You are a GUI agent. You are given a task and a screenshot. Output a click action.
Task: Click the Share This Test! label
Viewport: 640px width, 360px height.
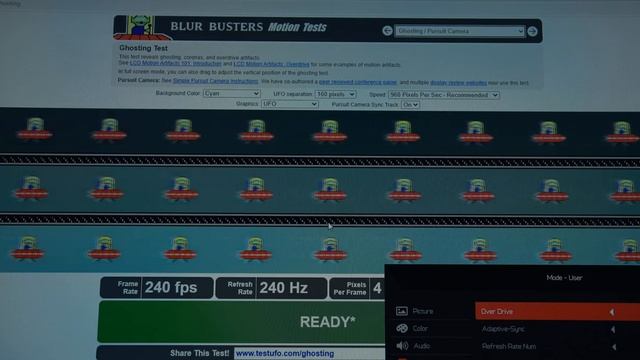point(200,353)
